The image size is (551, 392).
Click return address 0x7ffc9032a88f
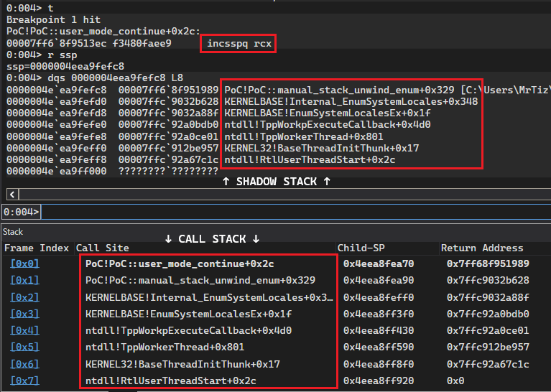[x=488, y=297]
